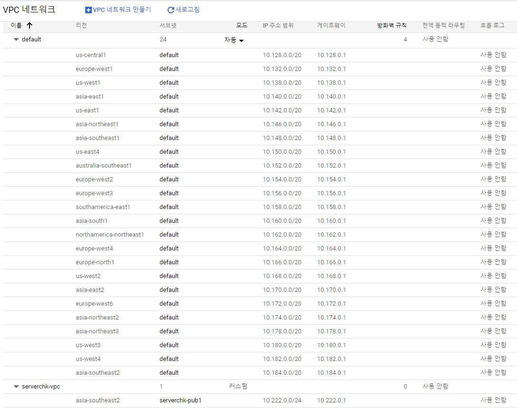Select the southamerica-east1 region cell

103,207
